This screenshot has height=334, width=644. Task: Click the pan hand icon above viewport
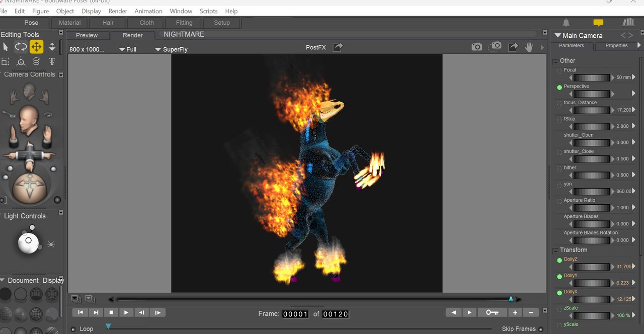pyautogui.click(x=529, y=47)
